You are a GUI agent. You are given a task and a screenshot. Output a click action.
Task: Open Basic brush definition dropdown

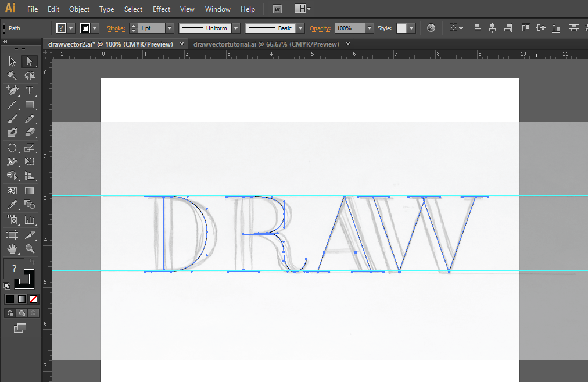300,28
